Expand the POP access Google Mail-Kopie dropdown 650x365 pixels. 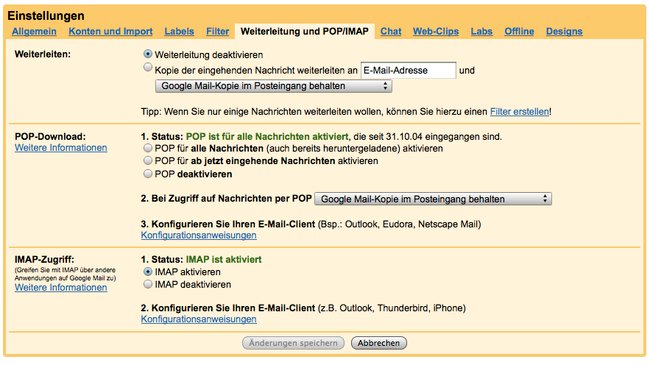(x=433, y=199)
